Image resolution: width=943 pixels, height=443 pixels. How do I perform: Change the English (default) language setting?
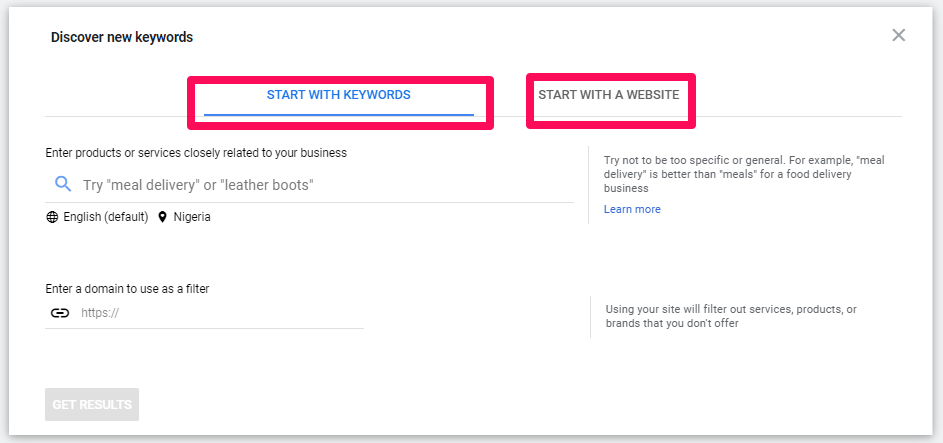[x=105, y=217]
